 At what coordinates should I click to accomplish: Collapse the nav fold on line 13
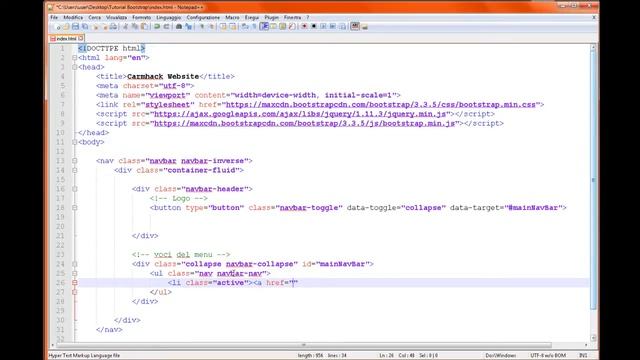pos(75,161)
